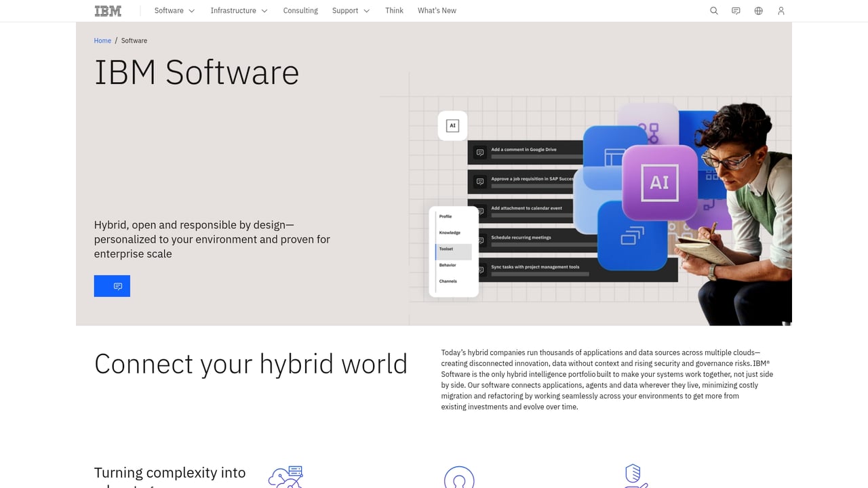
Task: Click the IBM logo in the top left
Action: (108, 11)
